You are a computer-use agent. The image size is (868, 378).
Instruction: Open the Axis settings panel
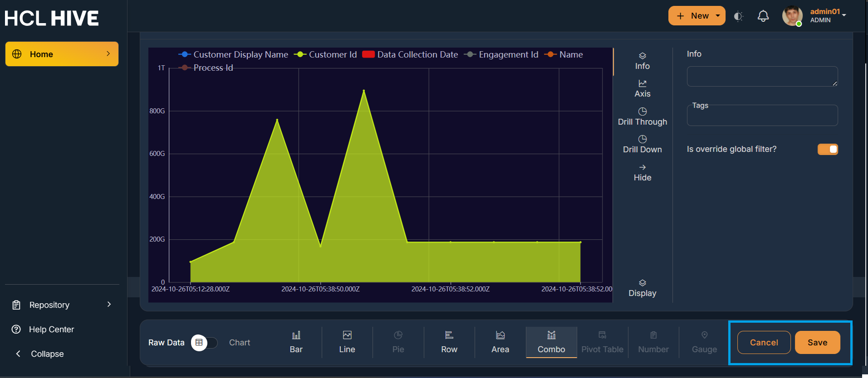(x=642, y=89)
